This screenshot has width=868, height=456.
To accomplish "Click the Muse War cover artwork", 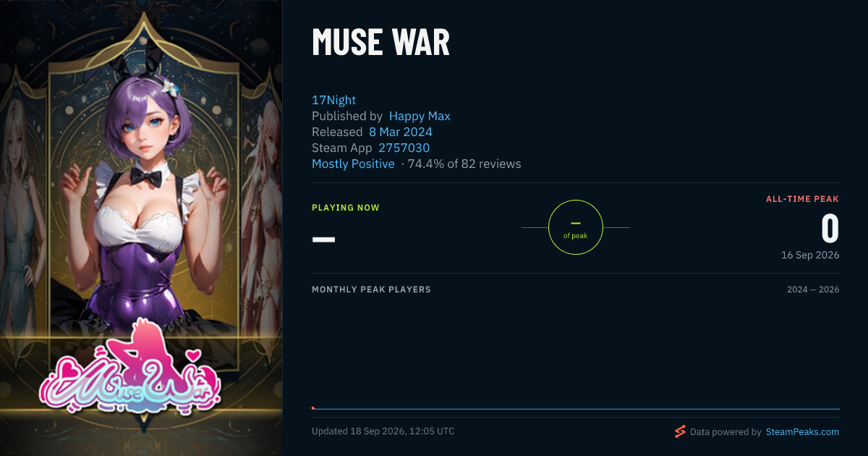I will (x=141, y=228).
